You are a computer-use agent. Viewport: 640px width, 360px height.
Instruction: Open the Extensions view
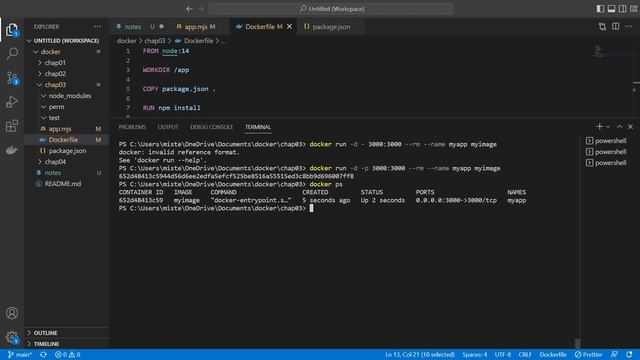point(12,126)
